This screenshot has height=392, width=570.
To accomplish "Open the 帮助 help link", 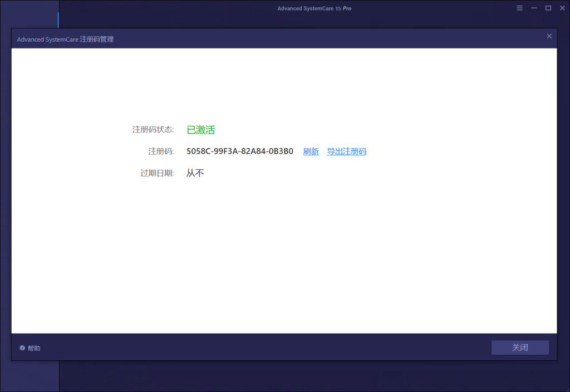I will coord(34,348).
